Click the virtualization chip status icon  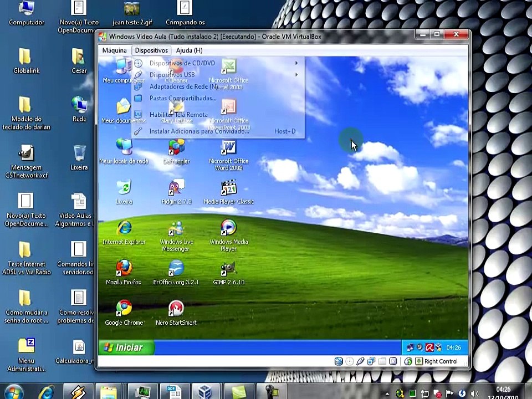click(x=393, y=361)
